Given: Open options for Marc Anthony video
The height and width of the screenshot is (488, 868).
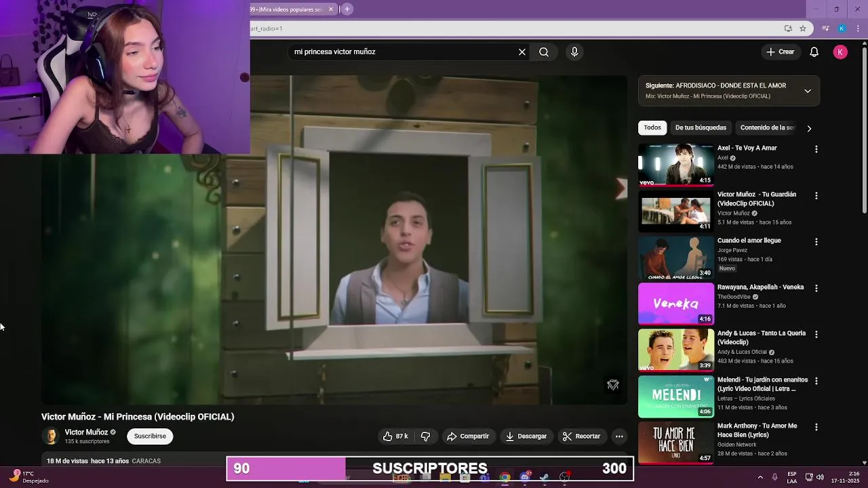Looking at the screenshot, I should pos(816,428).
